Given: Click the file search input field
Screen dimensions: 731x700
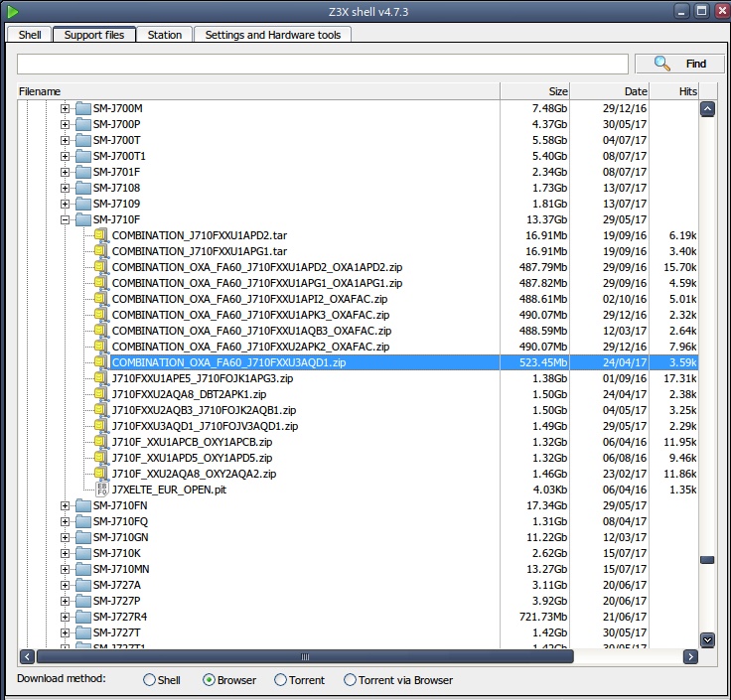Looking at the screenshot, I should (x=323, y=64).
